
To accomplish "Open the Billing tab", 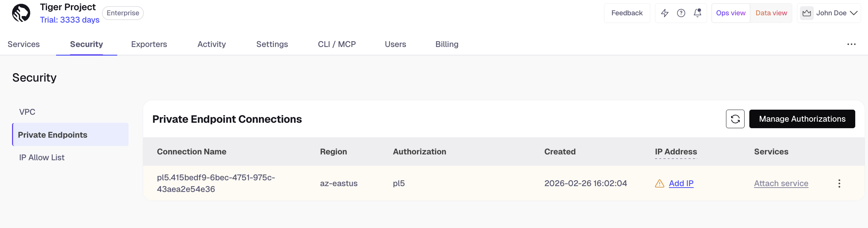I will pyautogui.click(x=447, y=44).
